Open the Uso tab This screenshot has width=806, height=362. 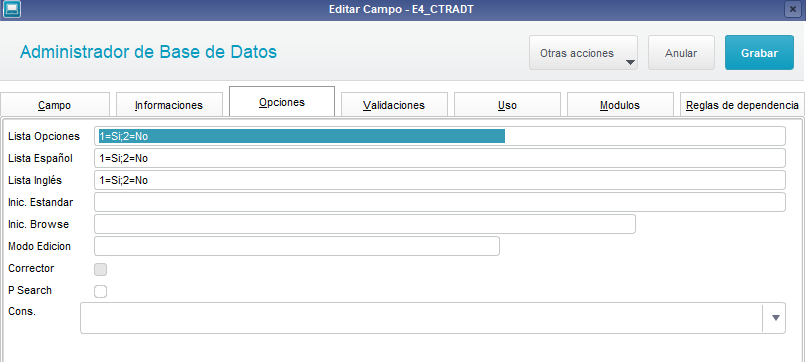click(x=507, y=104)
